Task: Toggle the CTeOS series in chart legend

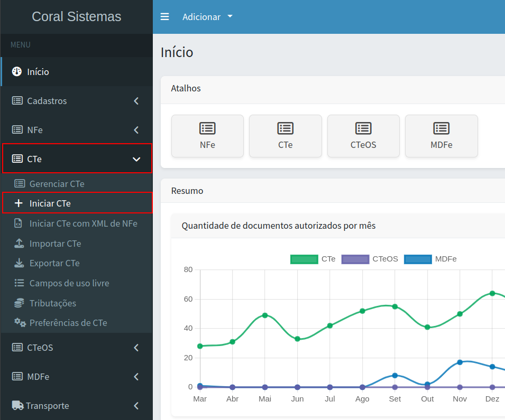Action: [x=355, y=259]
